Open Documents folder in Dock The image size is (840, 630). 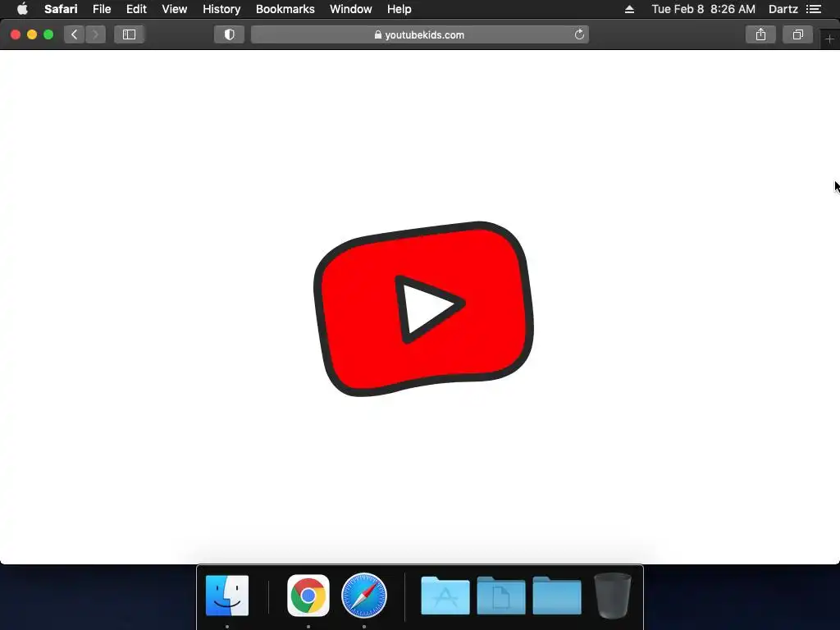tap(501, 596)
